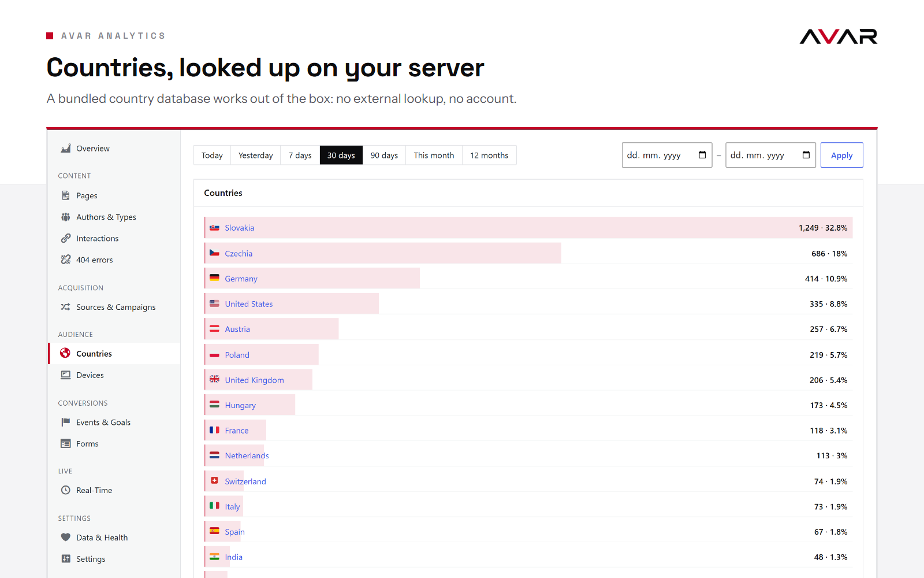Open calendar picker in end date field
The width and height of the screenshot is (924, 578).
(806, 155)
